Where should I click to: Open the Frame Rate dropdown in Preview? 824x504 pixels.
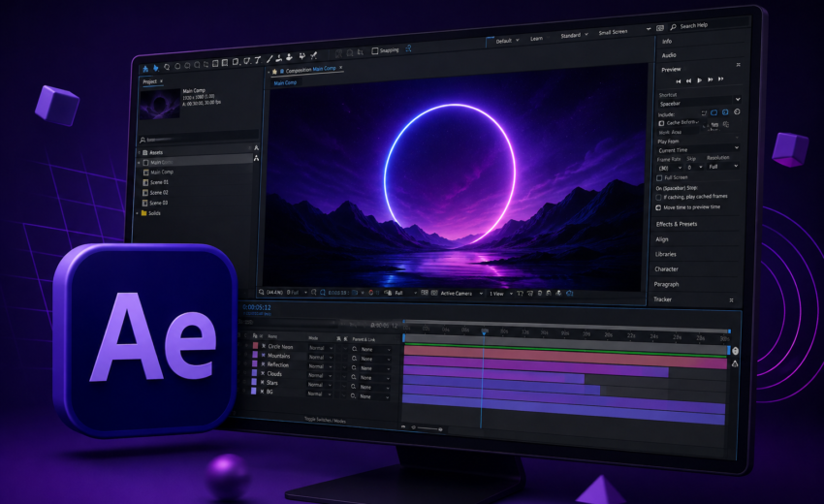click(670, 169)
